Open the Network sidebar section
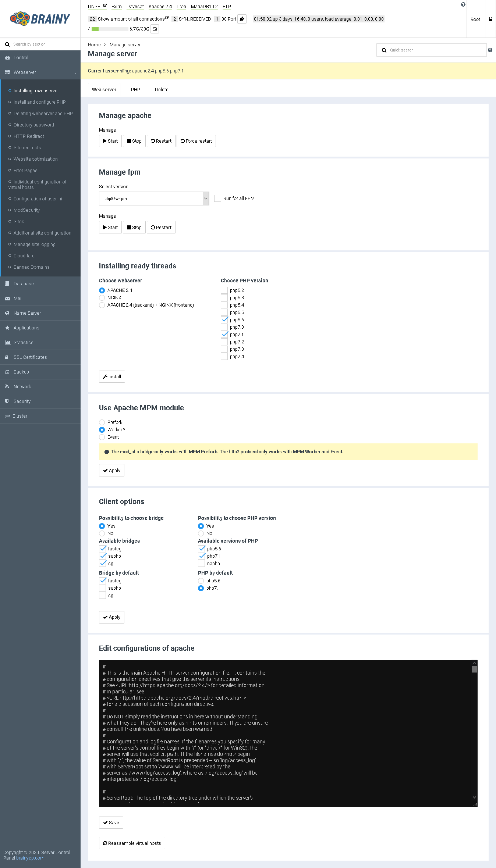Viewport: 496px width, 868px height. pyautogui.click(x=40, y=387)
